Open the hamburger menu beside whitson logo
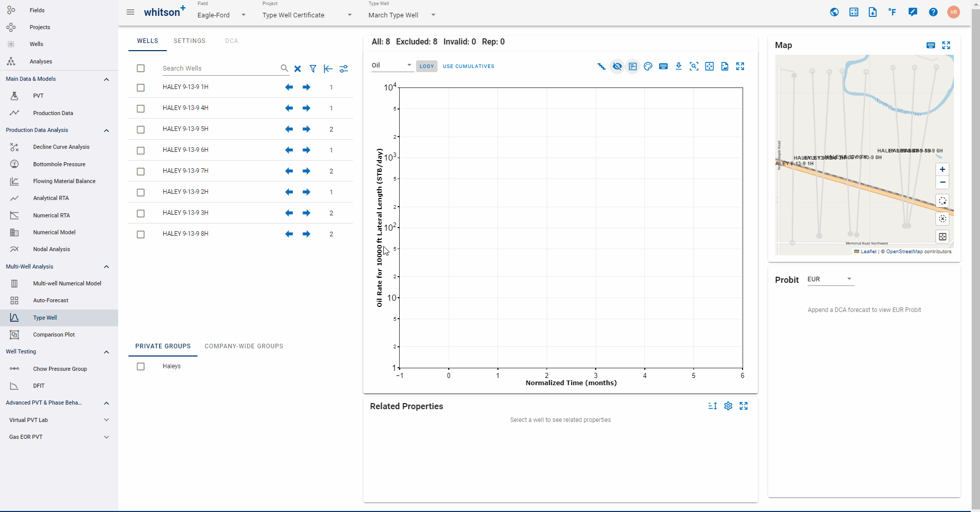Screen dimensions: 980x512 (x=130, y=12)
